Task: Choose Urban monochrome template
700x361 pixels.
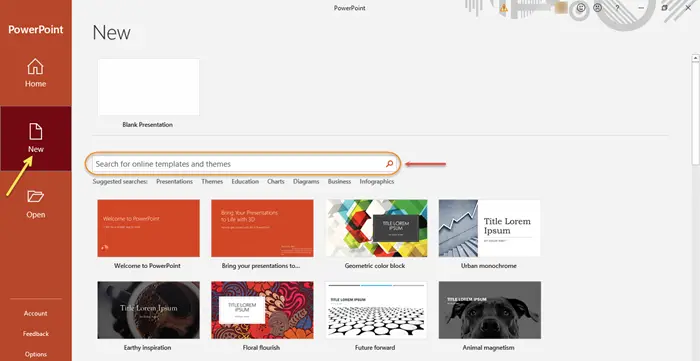Action: click(489, 228)
